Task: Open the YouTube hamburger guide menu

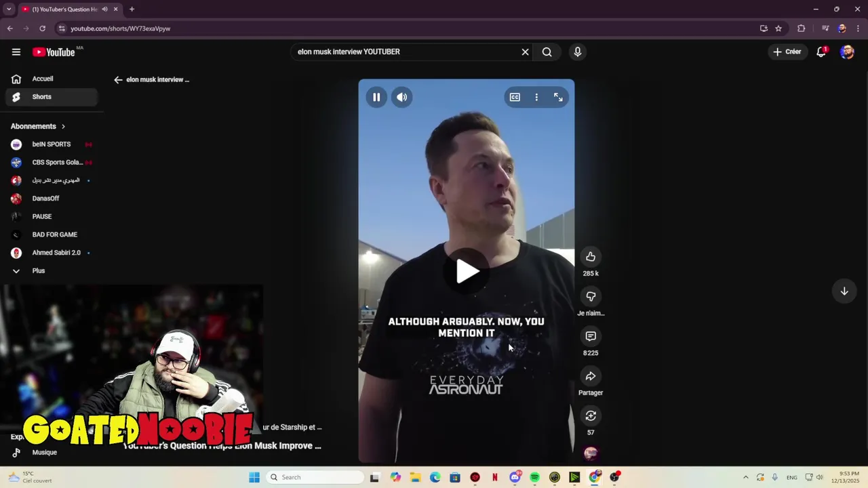Action: (16, 52)
